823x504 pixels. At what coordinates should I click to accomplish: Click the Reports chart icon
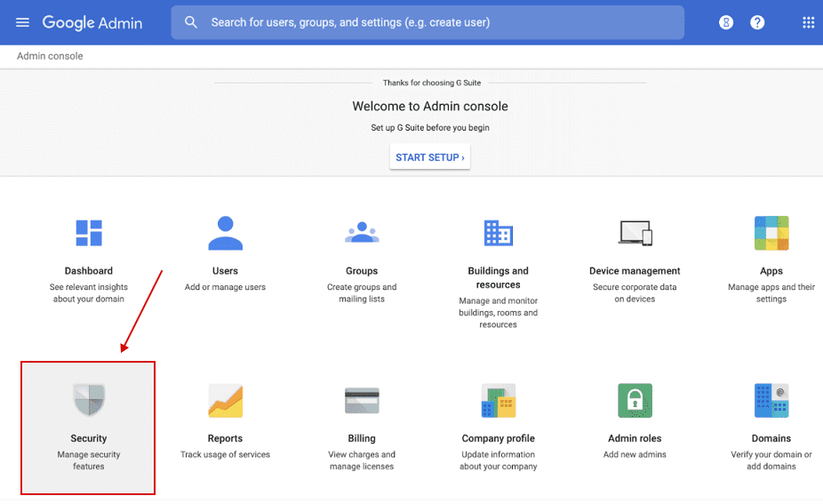click(x=225, y=401)
